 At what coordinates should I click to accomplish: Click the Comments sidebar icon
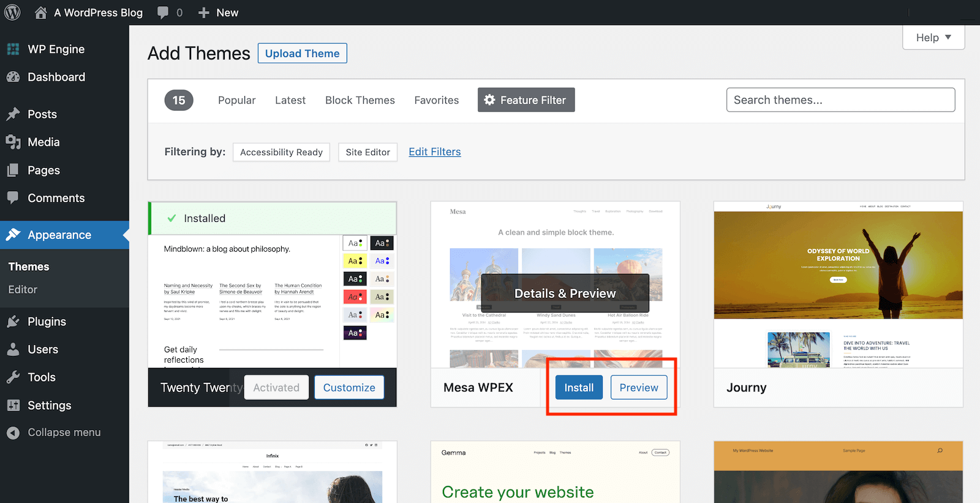(x=13, y=198)
